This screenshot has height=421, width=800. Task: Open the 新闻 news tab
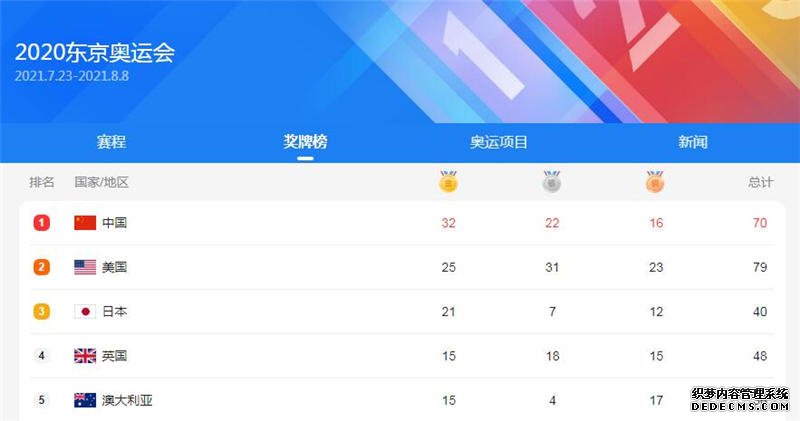pyautogui.click(x=693, y=142)
